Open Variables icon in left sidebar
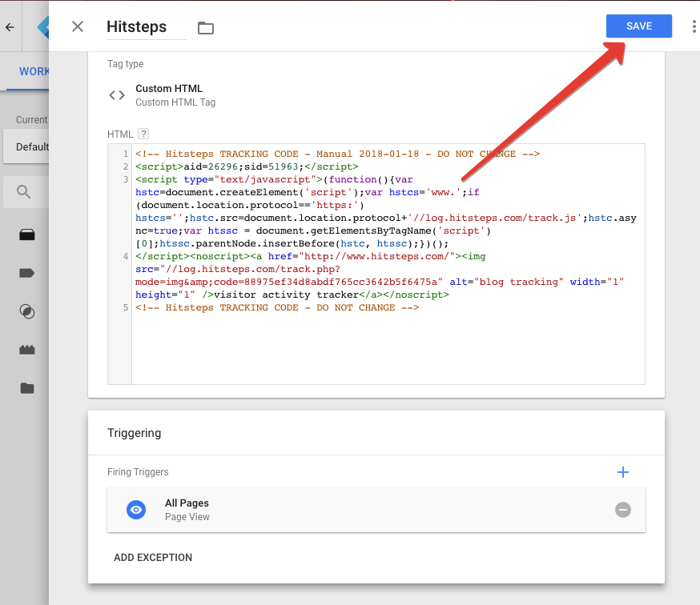The image size is (700, 605). click(26, 350)
